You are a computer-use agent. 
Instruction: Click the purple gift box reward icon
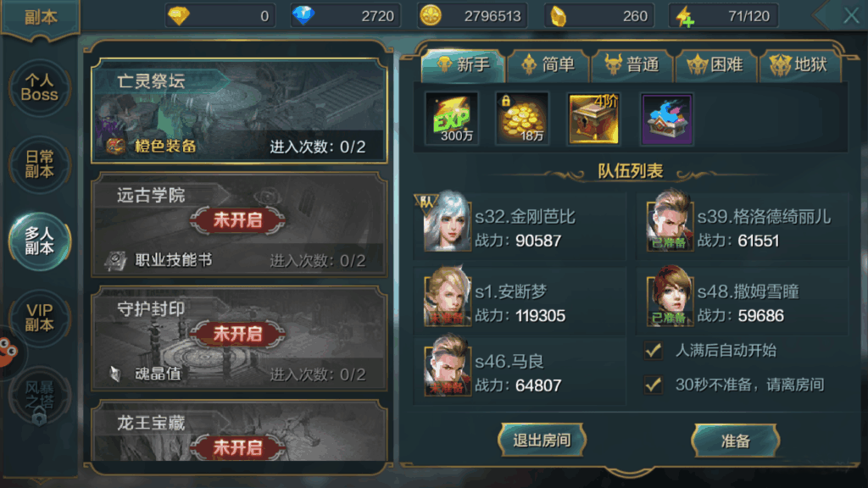click(x=666, y=119)
